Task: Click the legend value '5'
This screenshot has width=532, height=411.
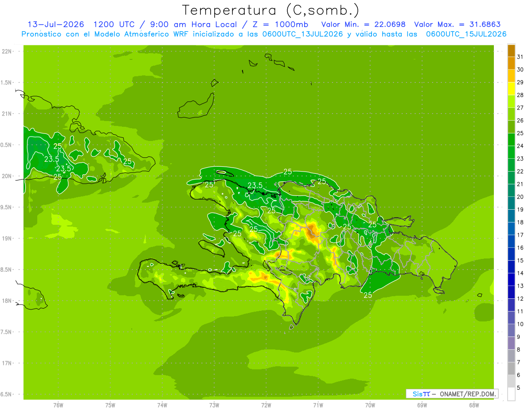Action: [519, 388]
